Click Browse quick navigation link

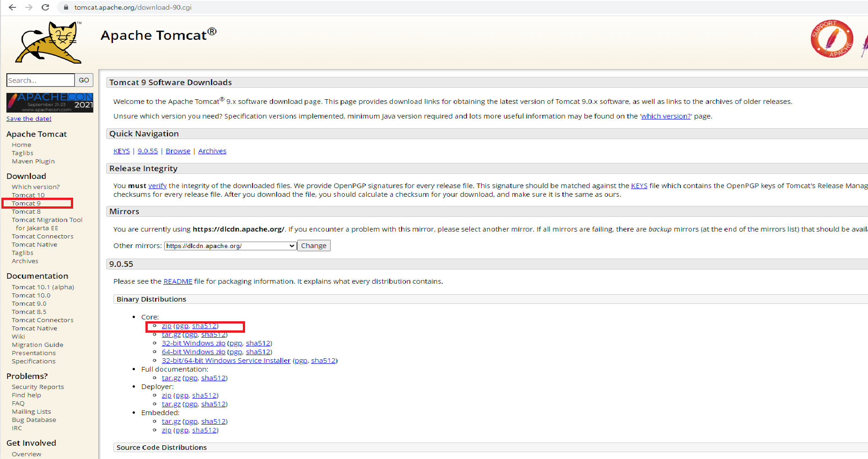coord(178,151)
